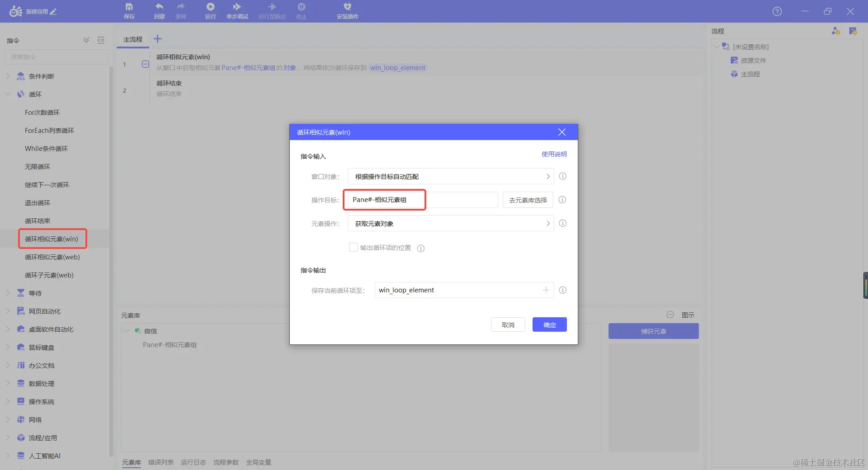
Task: Open 错误列表 bottom tab
Action: [161, 462]
